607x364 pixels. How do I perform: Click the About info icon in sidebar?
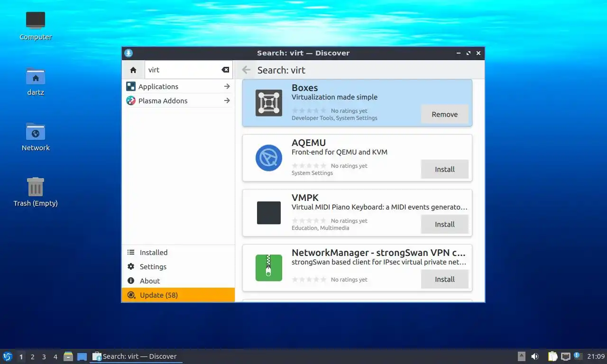pyautogui.click(x=131, y=281)
